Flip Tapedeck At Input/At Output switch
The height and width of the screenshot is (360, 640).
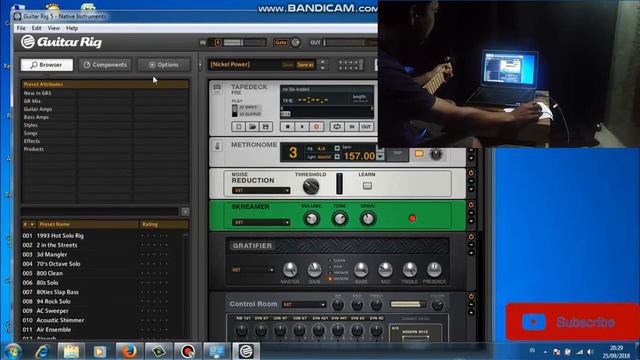coord(235,110)
